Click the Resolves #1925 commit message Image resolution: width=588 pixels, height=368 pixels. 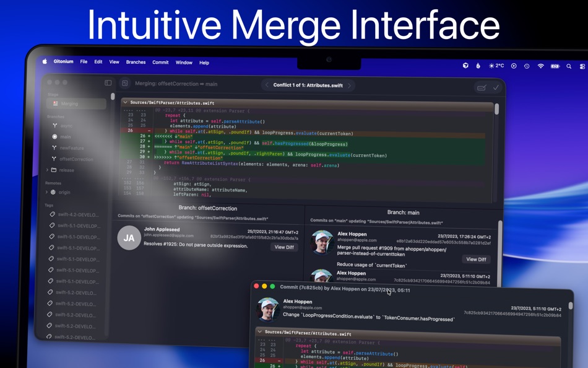tap(196, 245)
